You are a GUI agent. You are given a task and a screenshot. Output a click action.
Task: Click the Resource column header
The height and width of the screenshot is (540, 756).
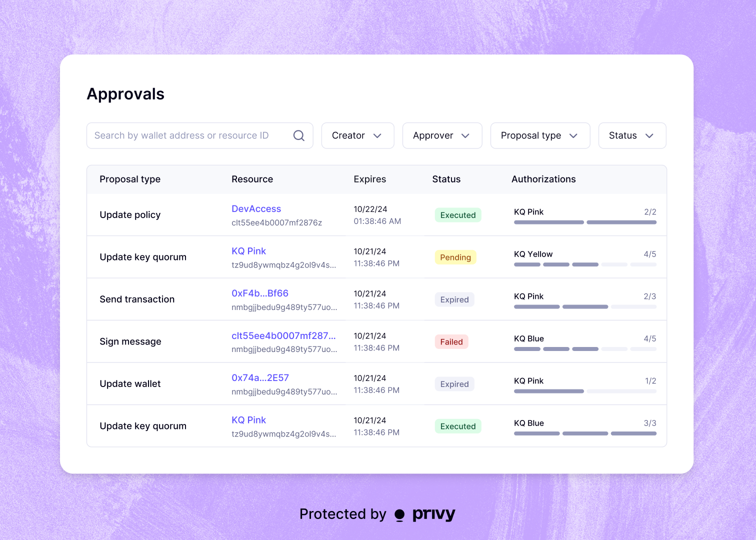[252, 179]
